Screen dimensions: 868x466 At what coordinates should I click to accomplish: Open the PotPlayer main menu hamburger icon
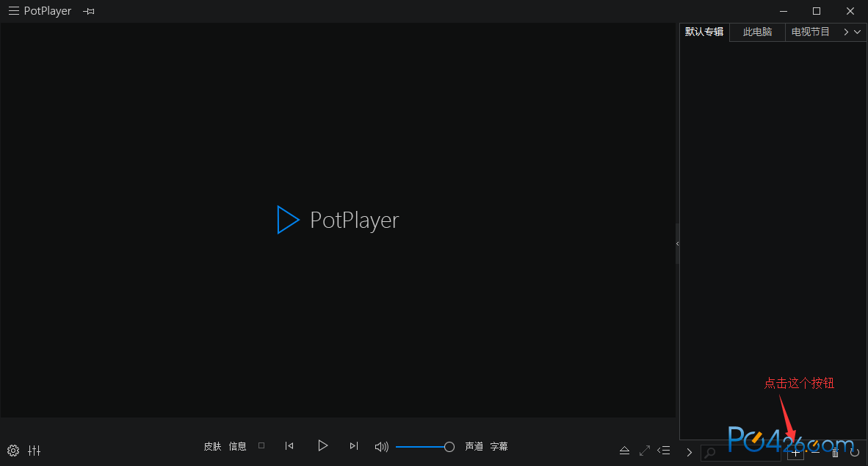point(14,11)
